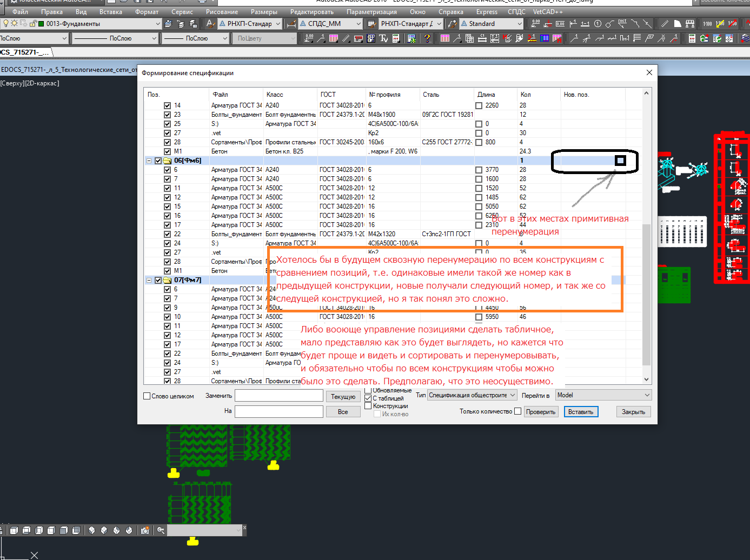Click the first 1:100 scale icon
Screen dimensions: 750x560
pyautogui.click(x=707, y=24)
